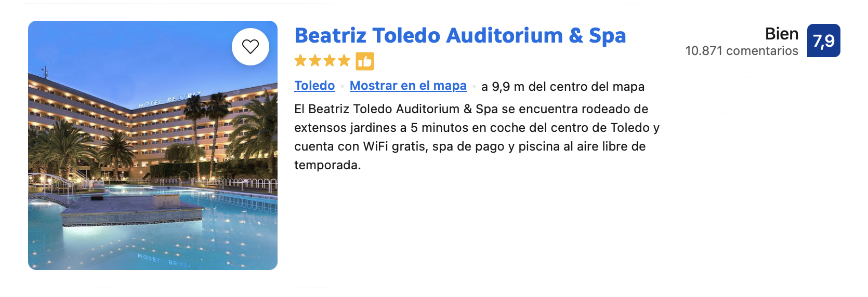868x297 pixels.
Task: Click the thumbs-up preferred partner badge
Action: pos(365,61)
